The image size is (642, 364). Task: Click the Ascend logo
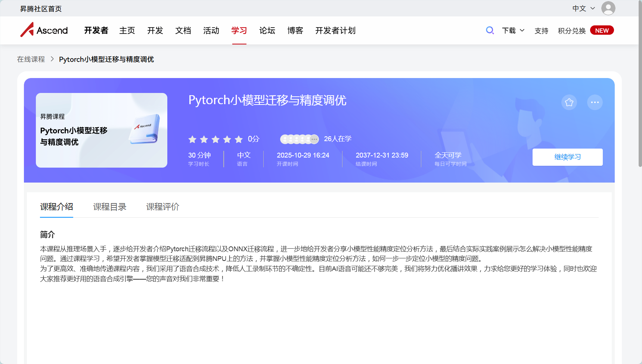tap(44, 30)
